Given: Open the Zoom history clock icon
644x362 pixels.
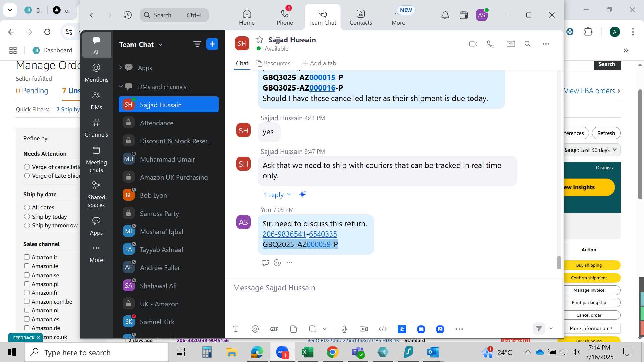Looking at the screenshot, I should 127,15.
